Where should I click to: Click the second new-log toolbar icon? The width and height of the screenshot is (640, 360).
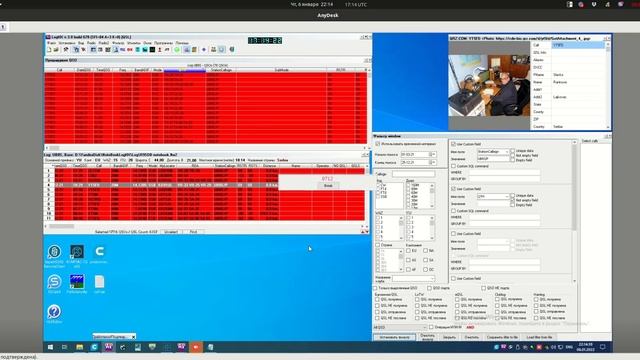[56, 49]
